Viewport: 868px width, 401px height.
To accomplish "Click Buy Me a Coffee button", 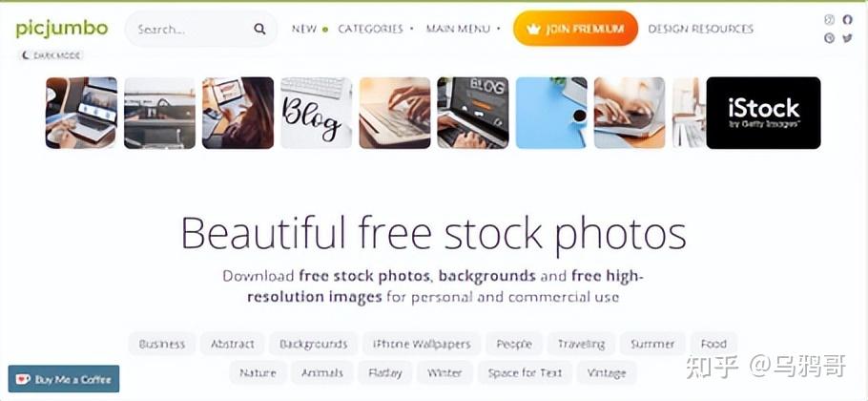I will click(64, 379).
